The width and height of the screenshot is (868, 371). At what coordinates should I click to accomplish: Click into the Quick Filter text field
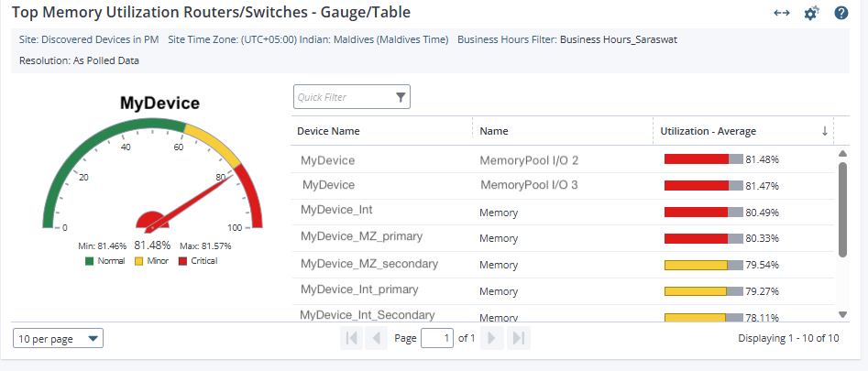pos(343,97)
